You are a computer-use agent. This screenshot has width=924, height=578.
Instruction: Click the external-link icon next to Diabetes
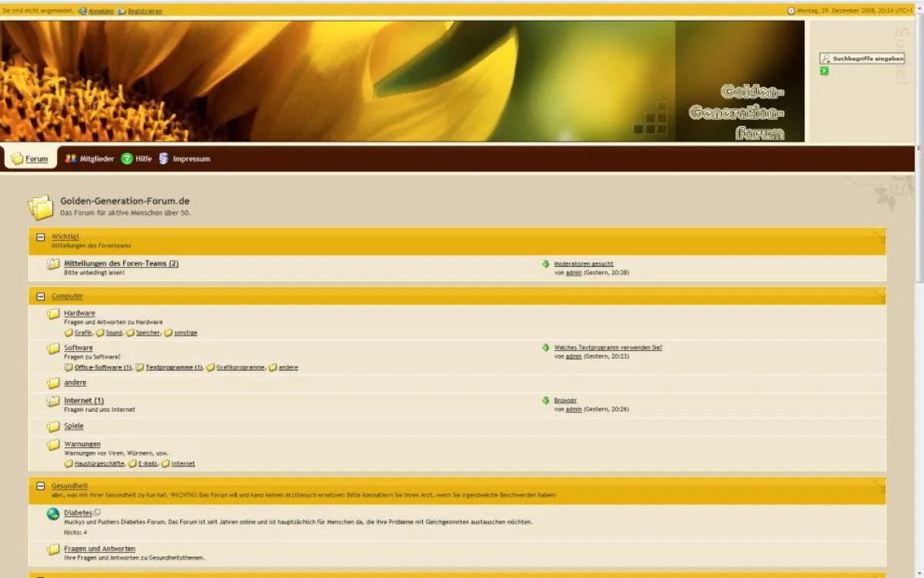pos(97,512)
